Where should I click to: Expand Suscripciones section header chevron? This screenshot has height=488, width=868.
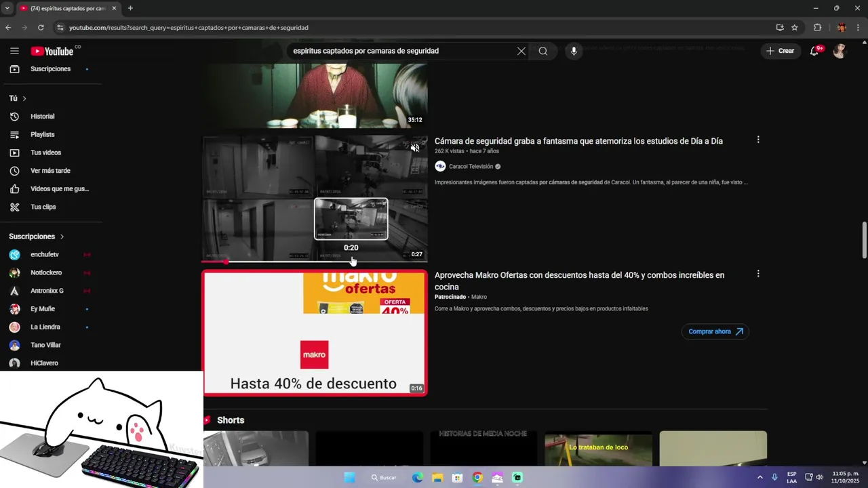[x=62, y=237]
